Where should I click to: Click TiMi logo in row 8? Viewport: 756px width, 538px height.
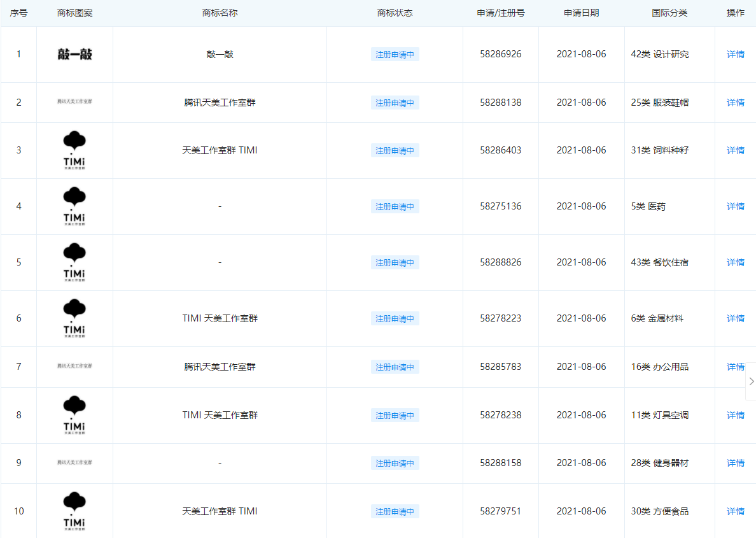(74, 415)
